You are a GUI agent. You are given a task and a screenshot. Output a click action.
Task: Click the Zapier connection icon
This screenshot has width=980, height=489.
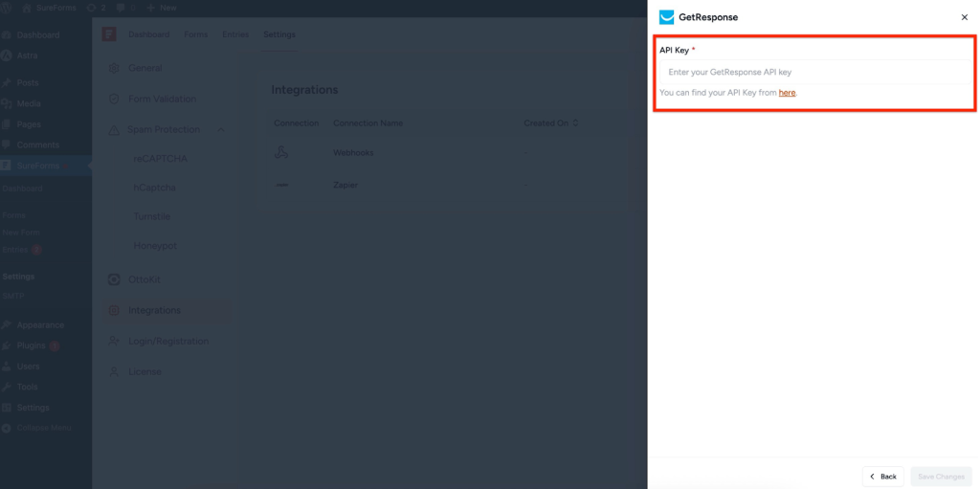[282, 185]
